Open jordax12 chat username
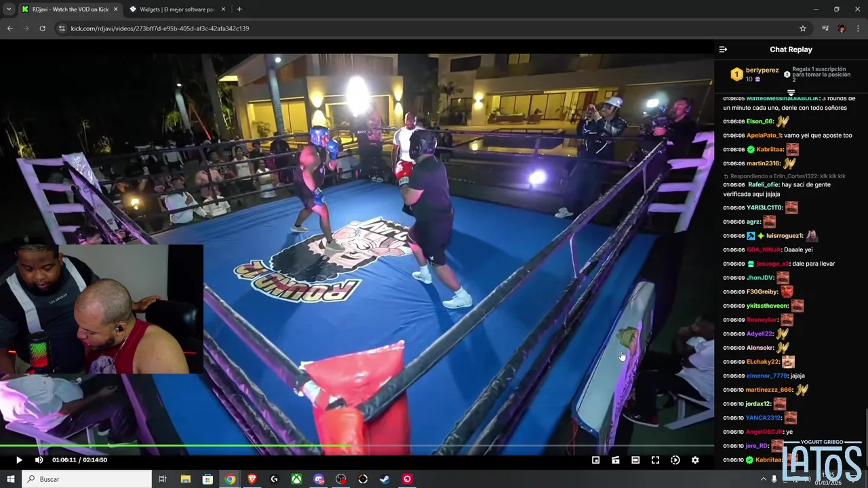Screen dimensions: 868x488 (758, 404)
